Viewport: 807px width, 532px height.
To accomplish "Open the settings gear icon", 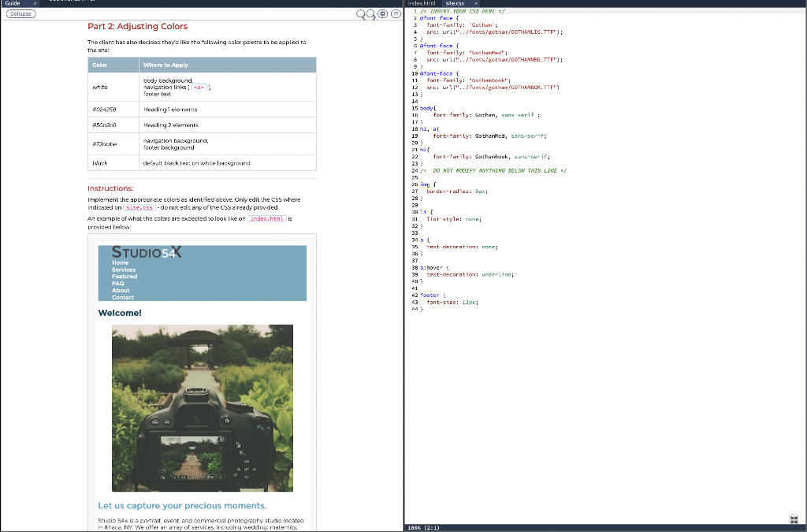I will point(382,13).
